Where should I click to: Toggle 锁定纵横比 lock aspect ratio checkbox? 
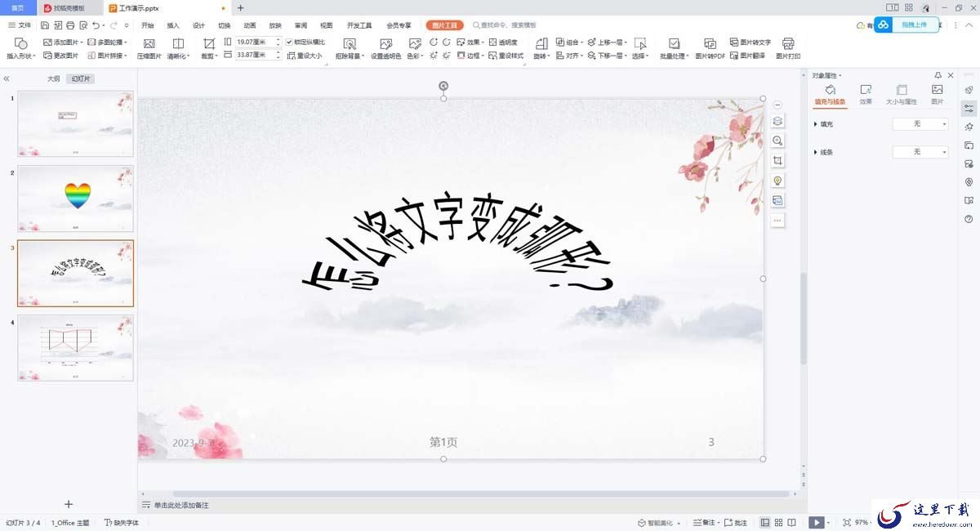pos(289,42)
